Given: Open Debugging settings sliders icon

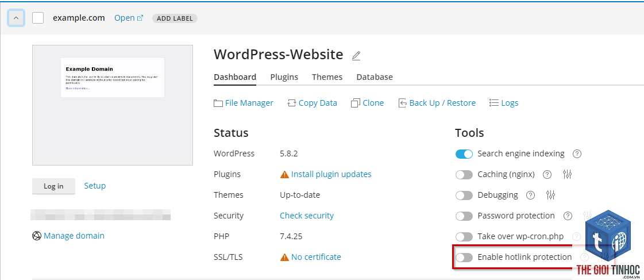Looking at the screenshot, I should (551, 195).
